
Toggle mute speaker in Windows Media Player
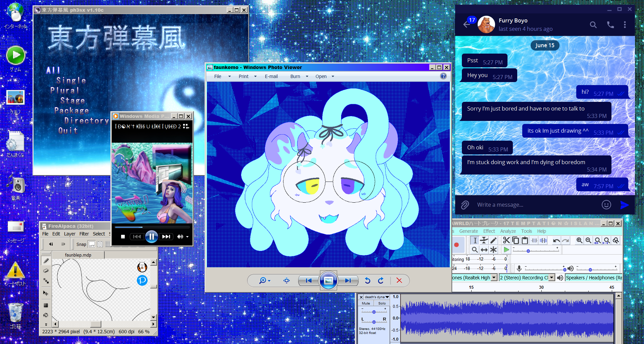[x=180, y=236]
